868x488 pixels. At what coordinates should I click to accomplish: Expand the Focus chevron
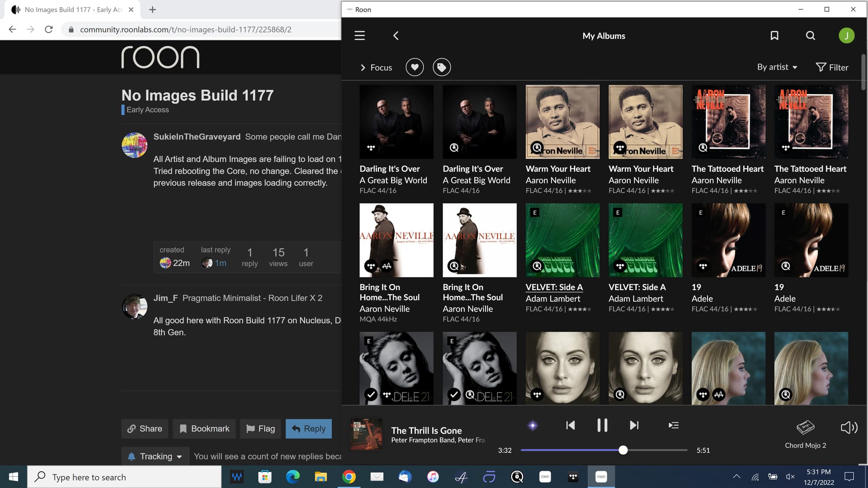363,67
